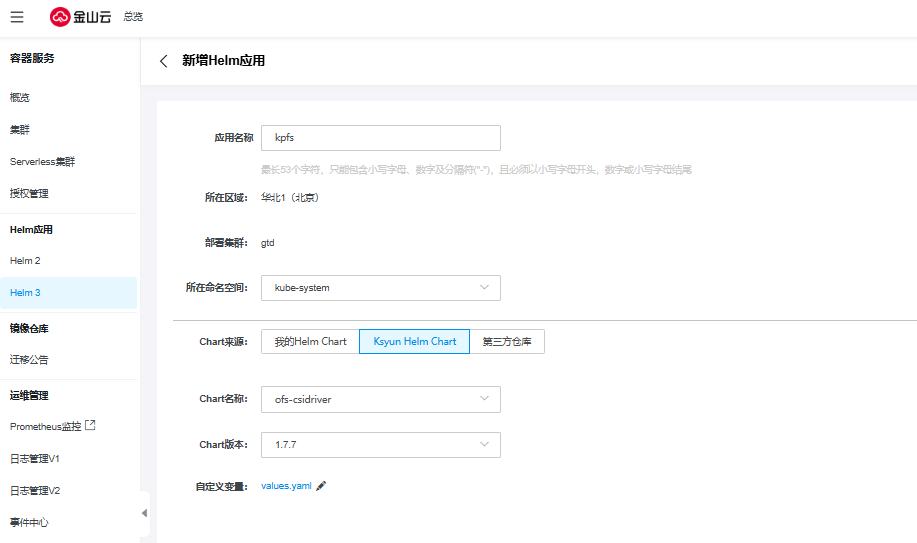Choose 第三方仓库 as chart source

[x=506, y=342]
